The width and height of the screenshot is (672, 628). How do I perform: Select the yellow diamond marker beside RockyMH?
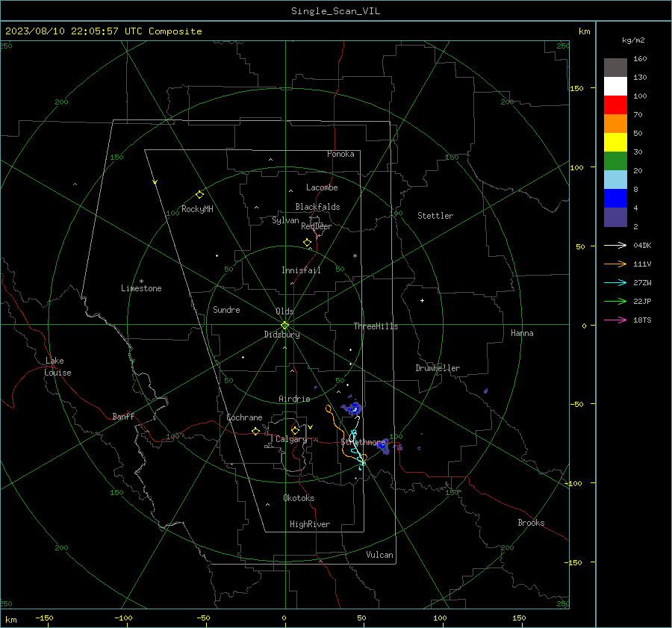coord(199,195)
